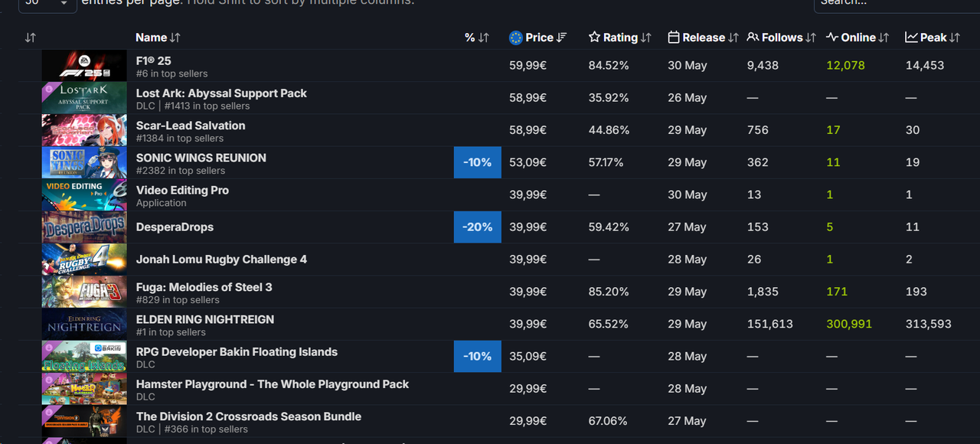Open RPG Developer Bakin Floating Islands thumbnail

click(84, 356)
